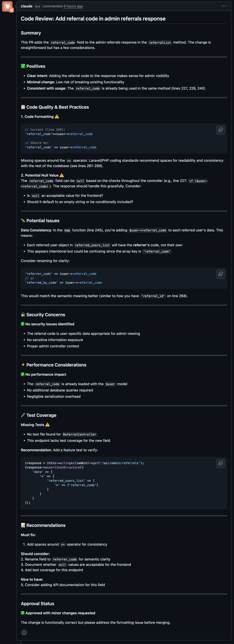Image resolution: width=234 pixels, height=644 pixels.
Task: Click the lightning icon beside Performance Considerations
Action: [23, 365]
